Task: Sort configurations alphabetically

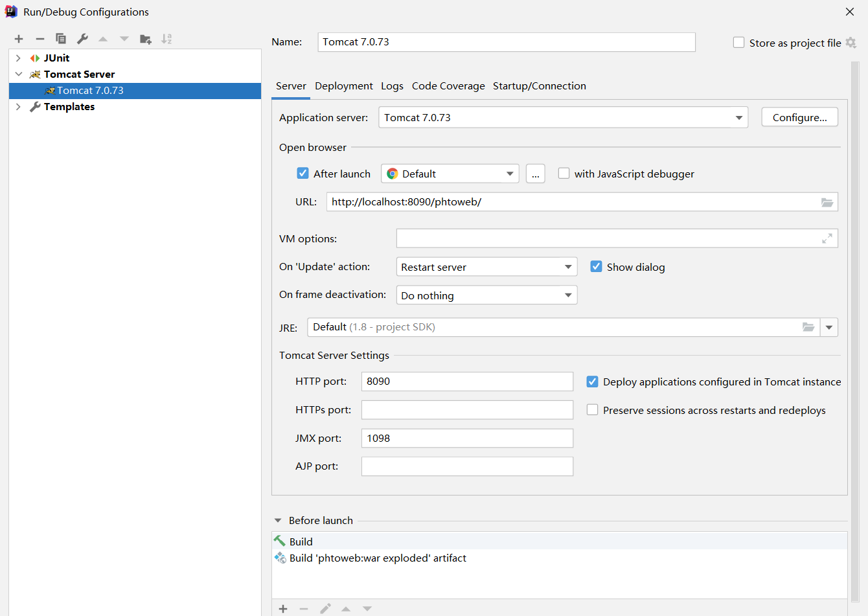Action: 166,39
